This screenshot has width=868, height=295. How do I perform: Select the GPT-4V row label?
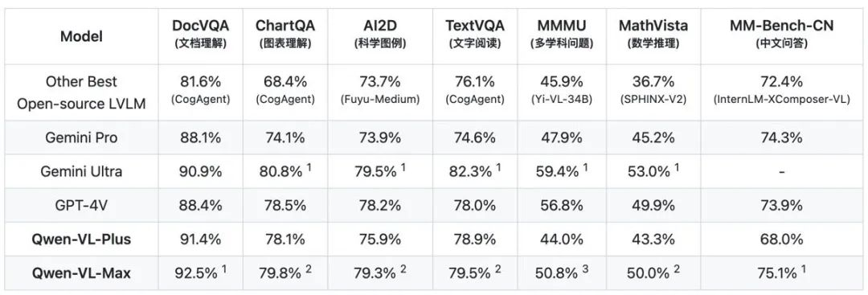[81, 205]
